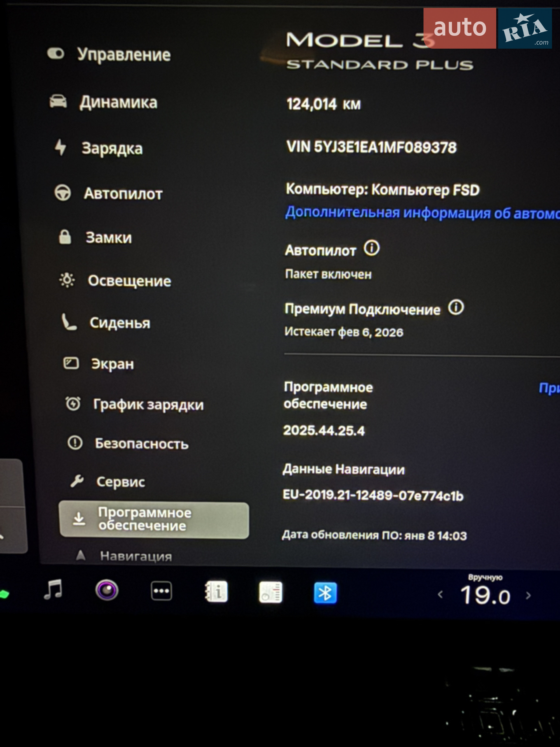Open the all apps ellipsis launcher
This screenshot has width=560, height=747.
click(x=161, y=591)
